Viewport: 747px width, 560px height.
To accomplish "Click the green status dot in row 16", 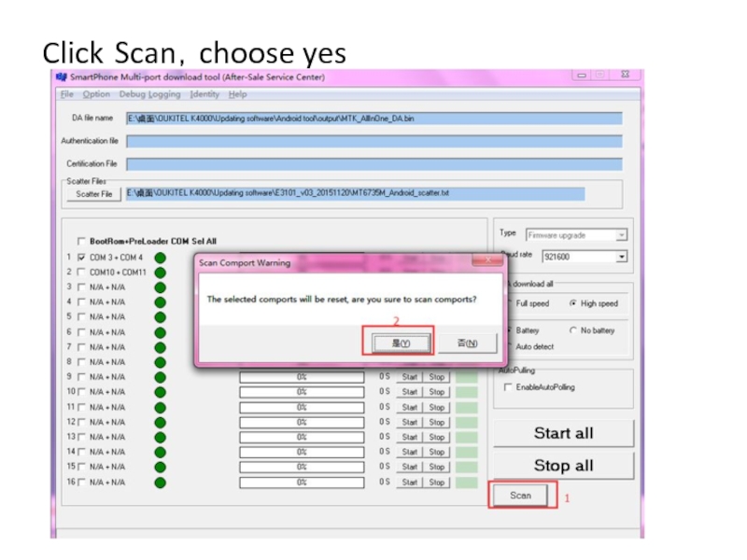I will pyautogui.click(x=161, y=483).
